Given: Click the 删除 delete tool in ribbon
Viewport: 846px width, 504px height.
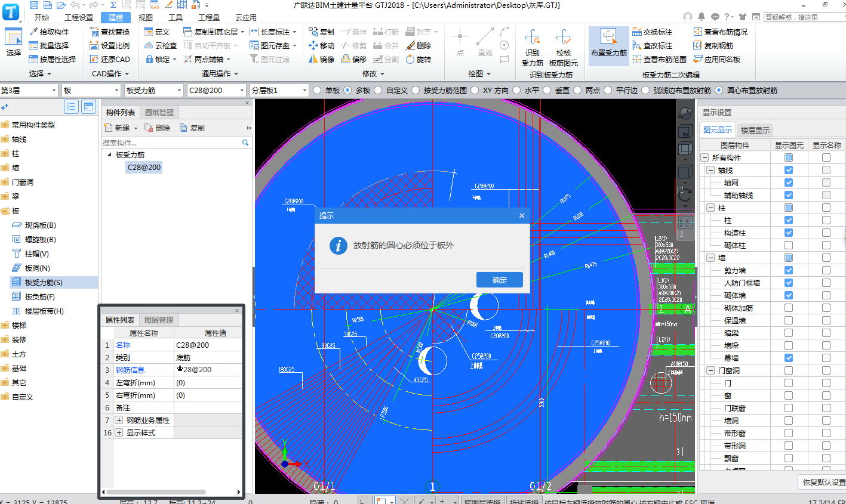Looking at the screenshot, I should tap(419, 45).
